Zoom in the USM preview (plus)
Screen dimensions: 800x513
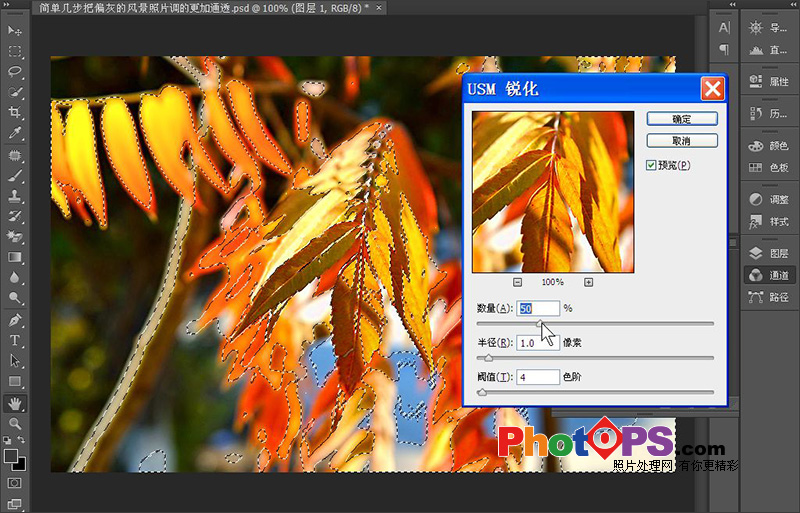588,282
